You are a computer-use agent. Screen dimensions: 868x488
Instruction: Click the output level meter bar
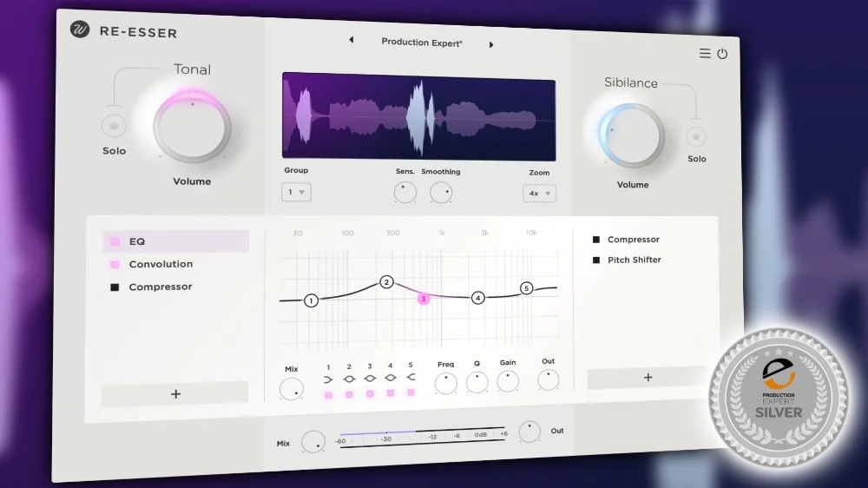[422, 437]
